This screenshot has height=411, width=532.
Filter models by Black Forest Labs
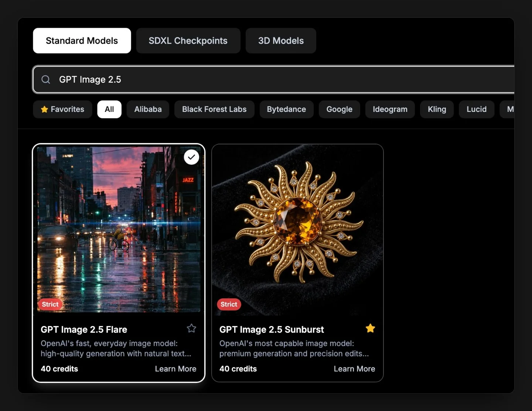[214, 109]
